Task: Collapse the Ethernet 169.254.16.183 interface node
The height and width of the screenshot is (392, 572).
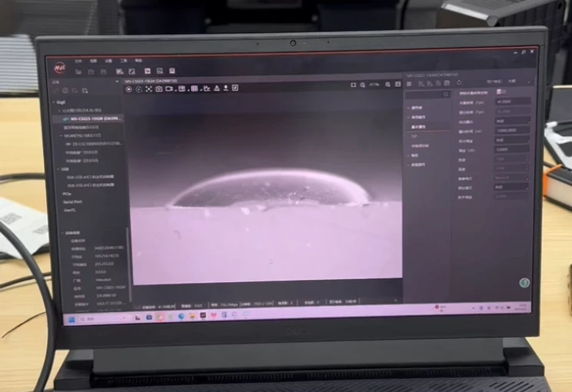Action: pyautogui.click(x=59, y=110)
